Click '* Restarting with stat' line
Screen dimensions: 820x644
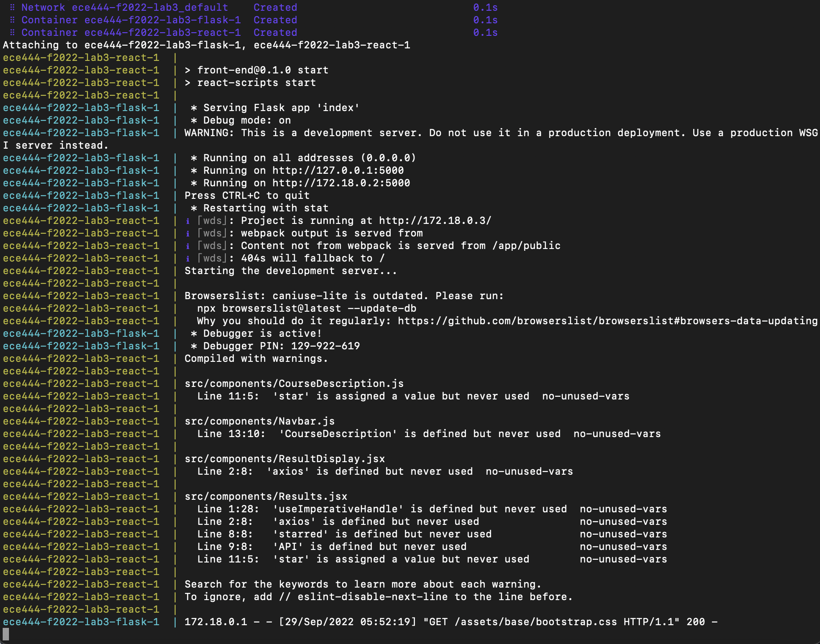click(259, 208)
